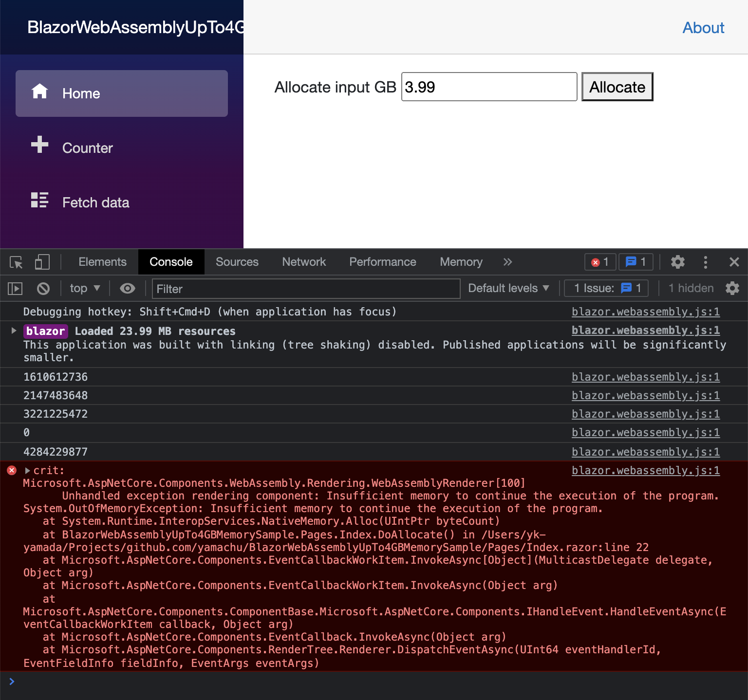This screenshot has width=748, height=700.
Task: Switch to the Network tab
Action: (x=304, y=262)
